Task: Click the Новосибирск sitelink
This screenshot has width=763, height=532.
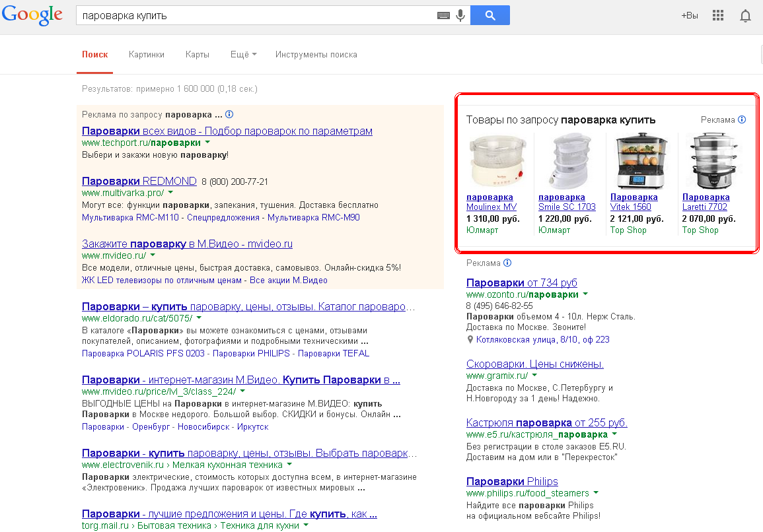Action: pyautogui.click(x=203, y=426)
